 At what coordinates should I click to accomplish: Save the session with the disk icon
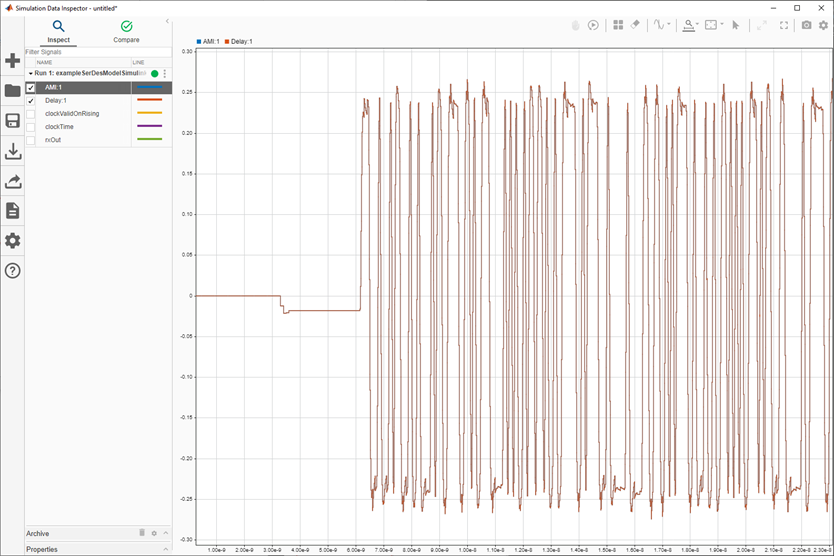[x=13, y=121]
